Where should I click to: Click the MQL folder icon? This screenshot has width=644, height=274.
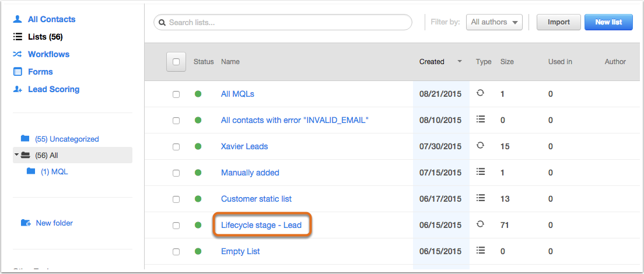(x=31, y=171)
